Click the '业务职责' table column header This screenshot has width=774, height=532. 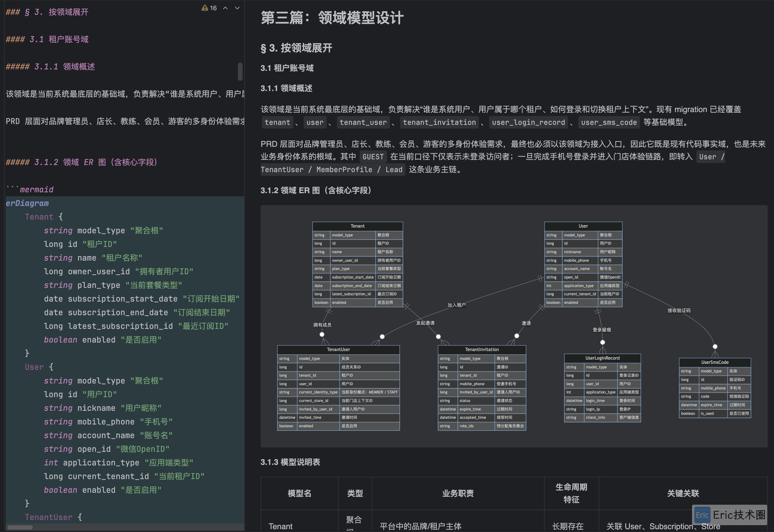458,493
